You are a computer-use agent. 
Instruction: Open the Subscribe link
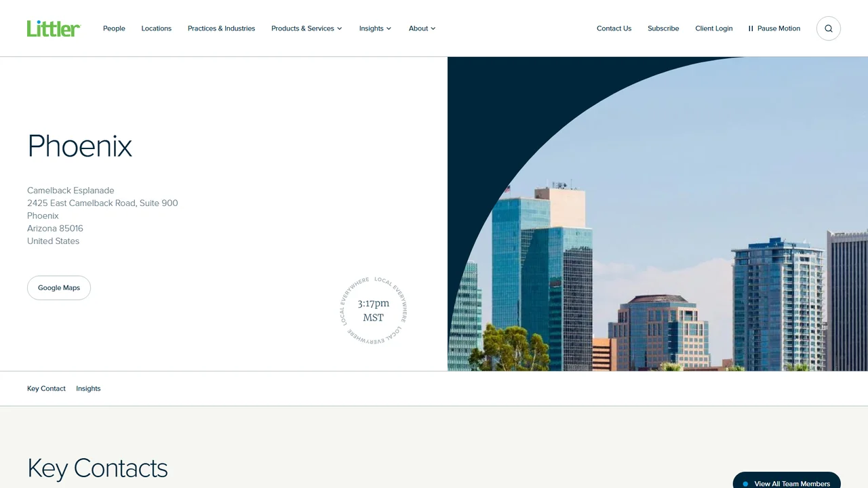pyautogui.click(x=663, y=28)
